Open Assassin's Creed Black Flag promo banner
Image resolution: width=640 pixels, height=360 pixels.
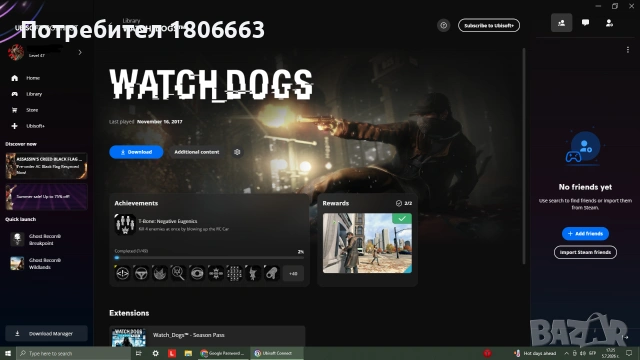pyautogui.click(x=47, y=166)
